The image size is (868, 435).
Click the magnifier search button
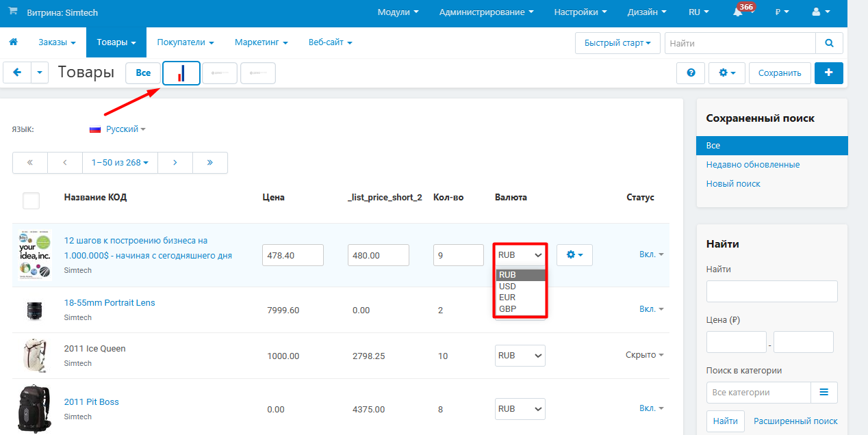[x=829, y=43]
